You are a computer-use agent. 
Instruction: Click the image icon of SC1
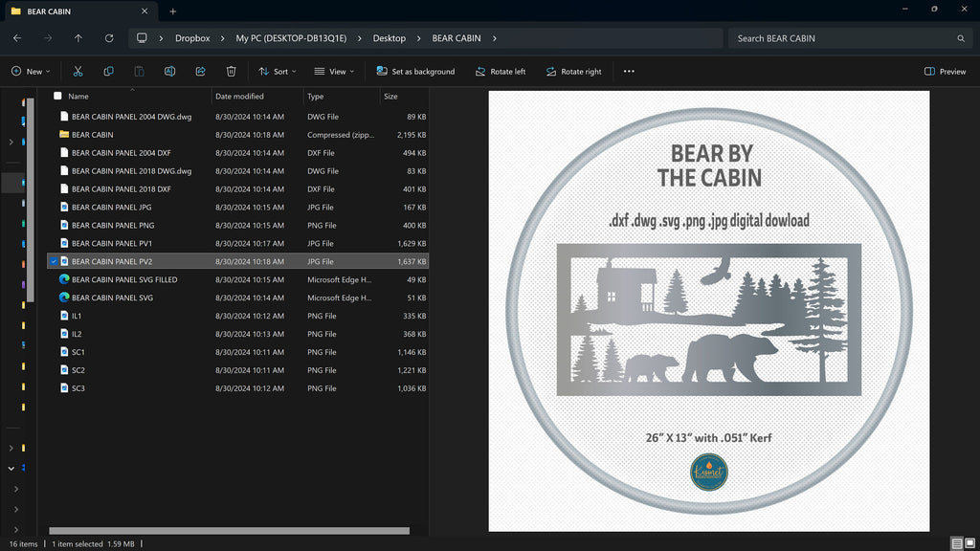(x=64, y=352)
